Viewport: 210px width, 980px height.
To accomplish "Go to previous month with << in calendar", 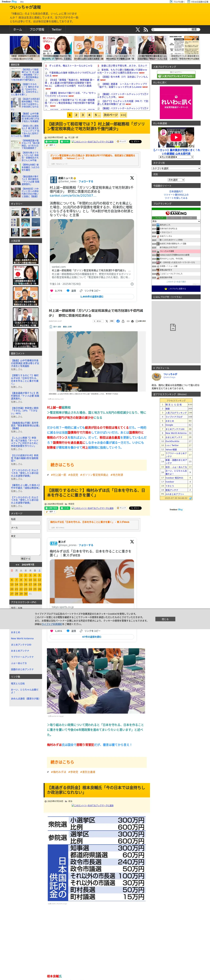I will (x=17, y=565).
